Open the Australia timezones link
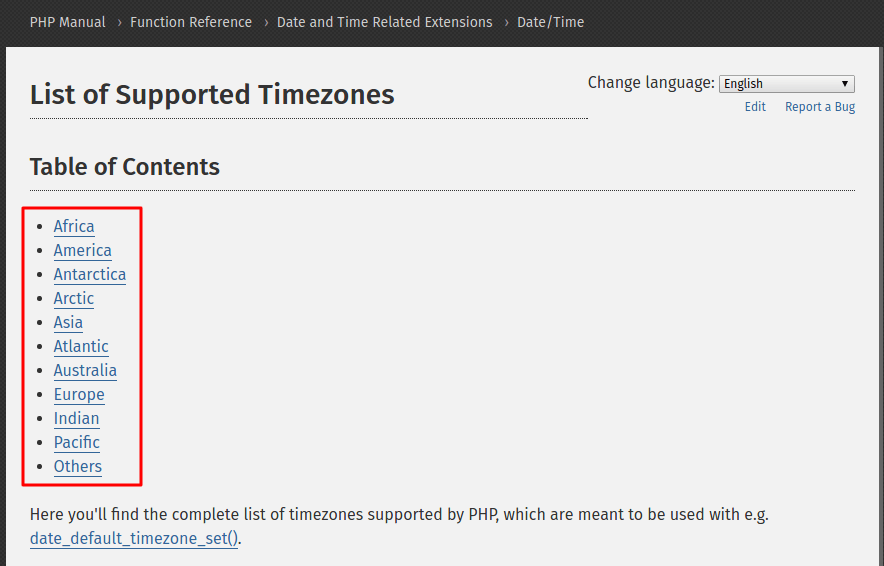884x566 pixels. point(85,371)
